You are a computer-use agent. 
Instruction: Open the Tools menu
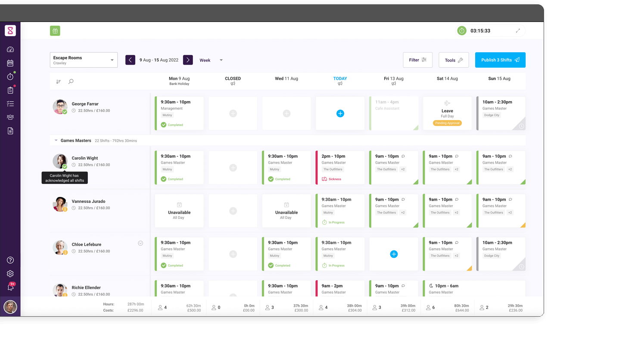[454, 60]
